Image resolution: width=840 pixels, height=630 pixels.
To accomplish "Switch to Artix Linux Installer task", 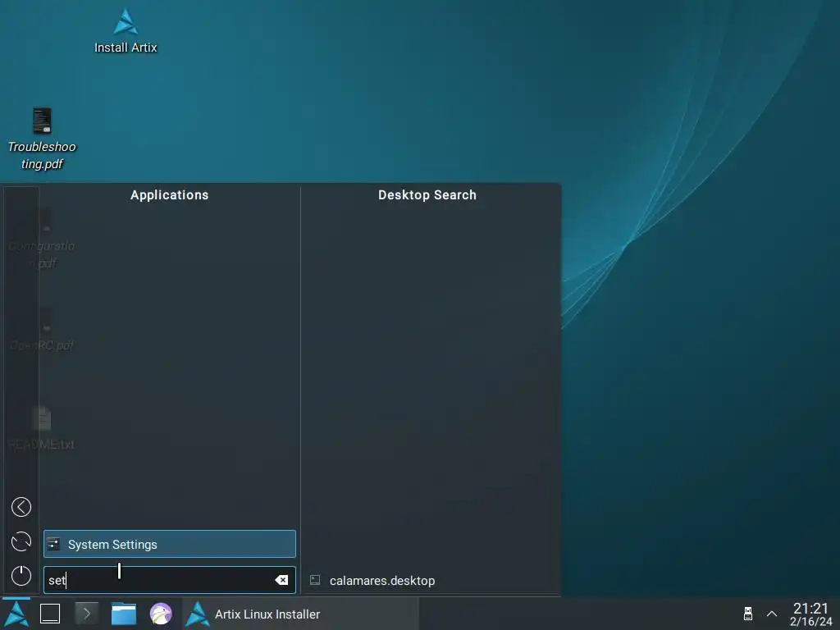I will [x=300, y=614].
